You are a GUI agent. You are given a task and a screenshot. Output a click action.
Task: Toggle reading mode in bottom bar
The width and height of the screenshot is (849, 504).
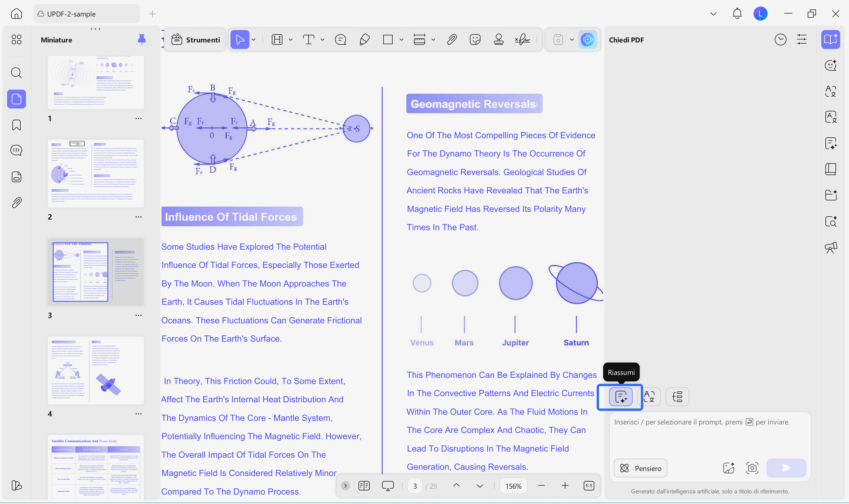pyautogui.click(x=364, y=486)
